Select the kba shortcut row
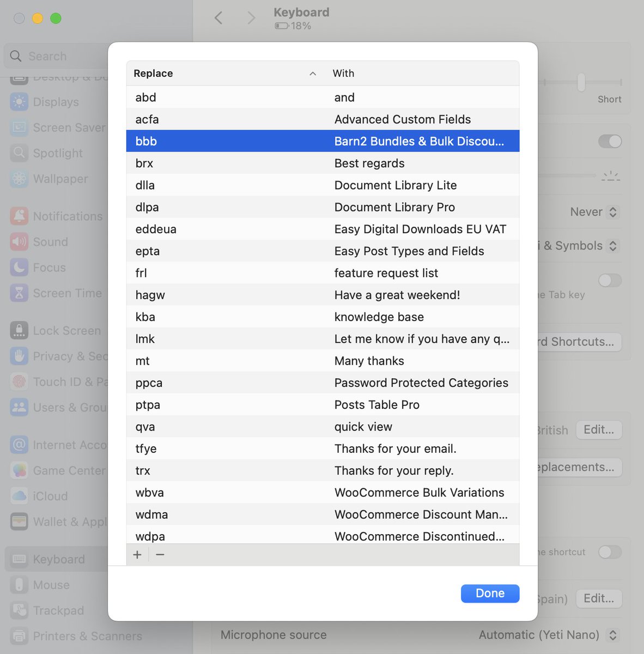Viewport: 644px width, 654px height. coord(323,317)
